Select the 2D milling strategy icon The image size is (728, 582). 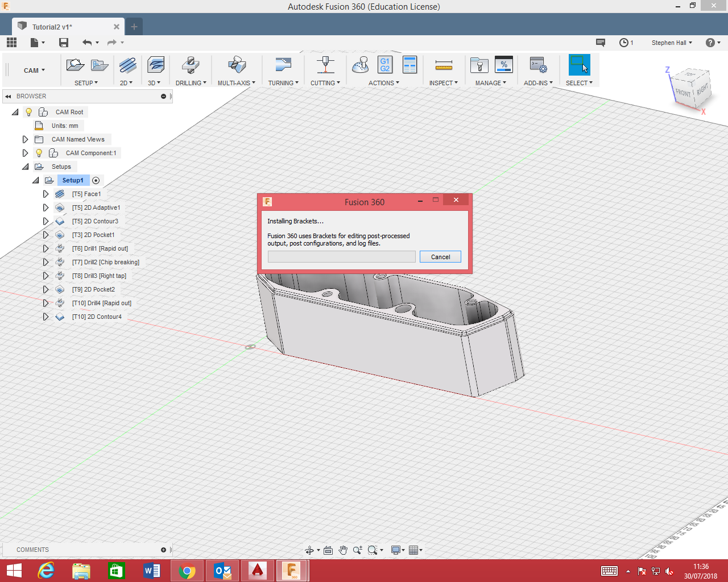click(x=127, y=65)
